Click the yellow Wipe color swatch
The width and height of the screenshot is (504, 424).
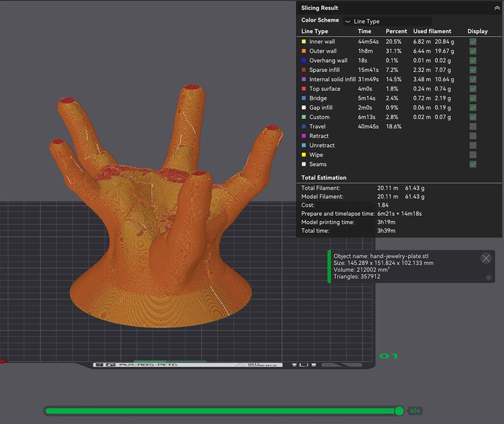(304, 155)
